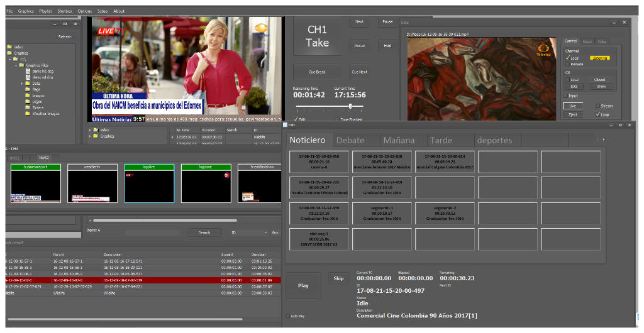Select the deportes shotbox tab
Viewport: 644px width, 333px height.
point(498,140)
